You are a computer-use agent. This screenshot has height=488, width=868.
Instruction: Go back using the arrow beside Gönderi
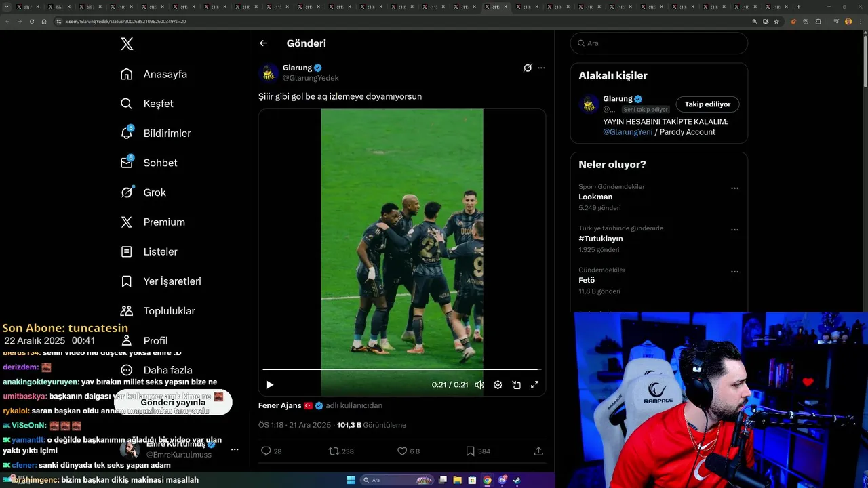tap(263, 43)
